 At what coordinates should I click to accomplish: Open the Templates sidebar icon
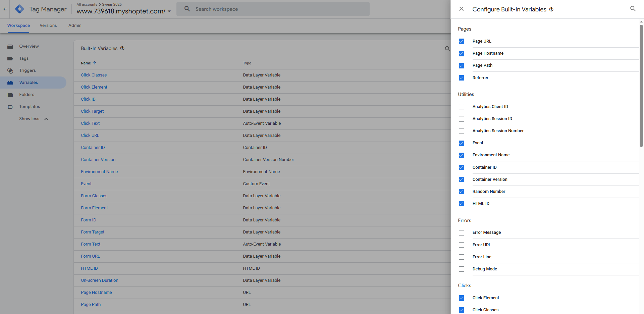(10, 107)
